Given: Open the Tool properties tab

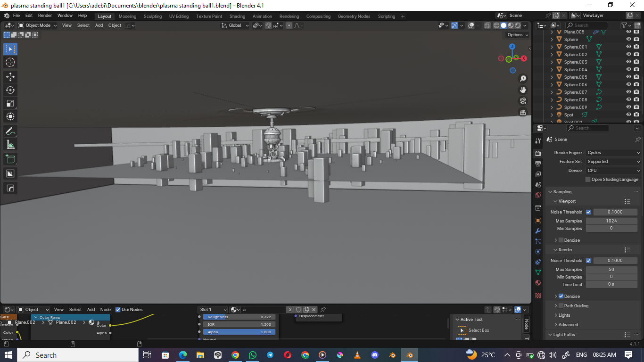Looking at the screenshot, I should click(538, 140).
